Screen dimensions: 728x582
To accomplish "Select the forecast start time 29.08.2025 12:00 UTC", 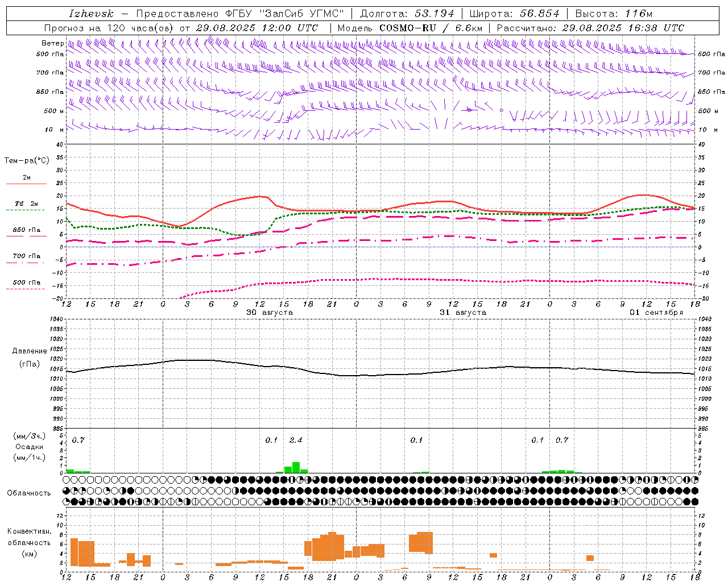I will [x=257, y=28].
